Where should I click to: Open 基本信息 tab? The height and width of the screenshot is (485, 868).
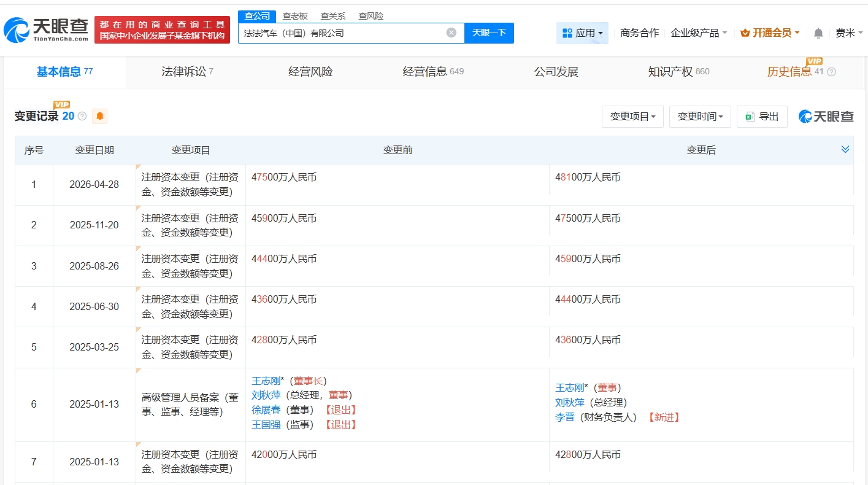click(64, 72)
